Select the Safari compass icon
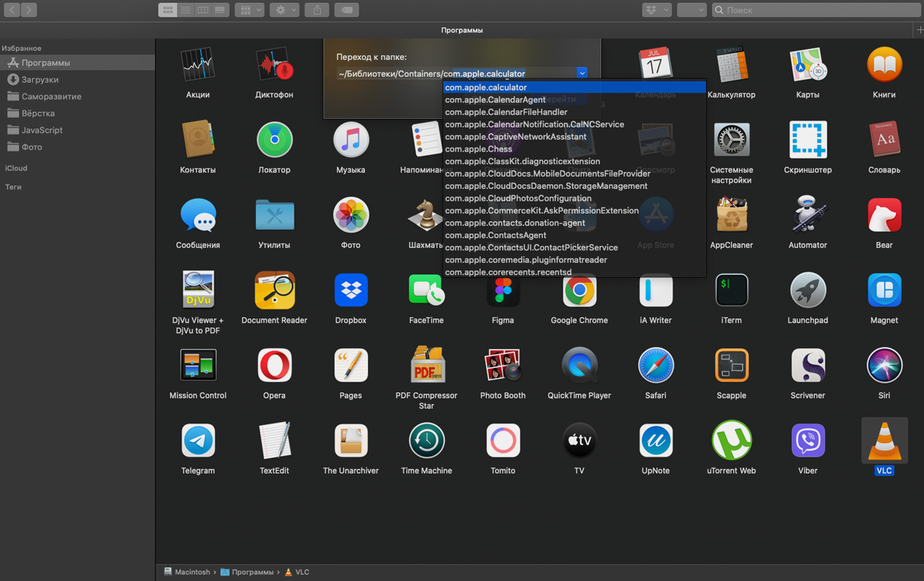The height and width of the screenshot is (581, 924). tap(655, 365)
